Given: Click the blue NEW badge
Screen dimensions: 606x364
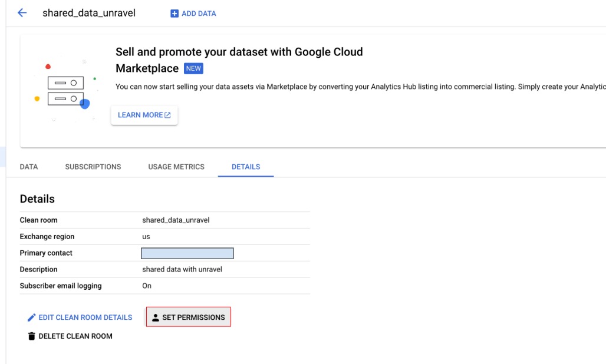Looking at the screenshot, I should coord(193,68).
